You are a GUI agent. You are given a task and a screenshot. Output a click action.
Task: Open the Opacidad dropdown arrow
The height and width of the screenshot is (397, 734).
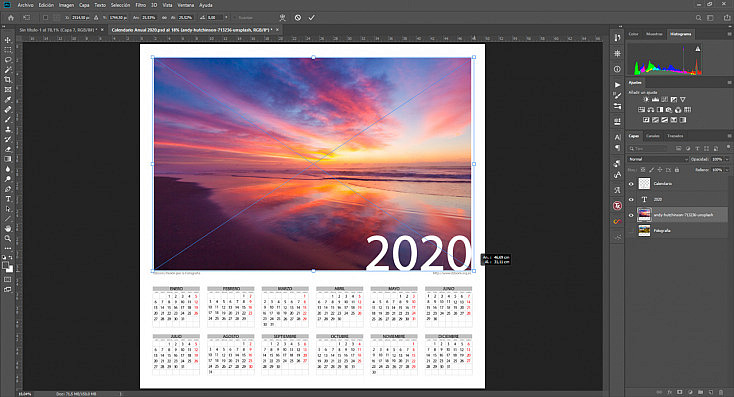point(727,159)
